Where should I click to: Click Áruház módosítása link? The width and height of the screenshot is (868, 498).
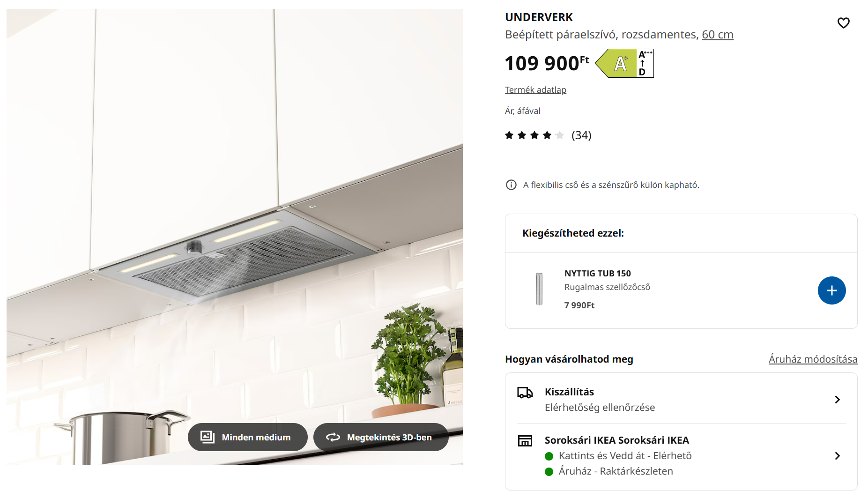[813, 359]
